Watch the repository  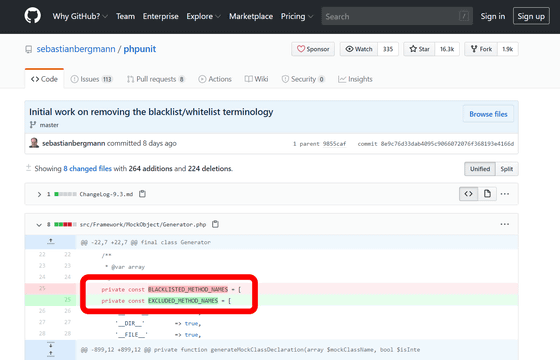(359, 49)
